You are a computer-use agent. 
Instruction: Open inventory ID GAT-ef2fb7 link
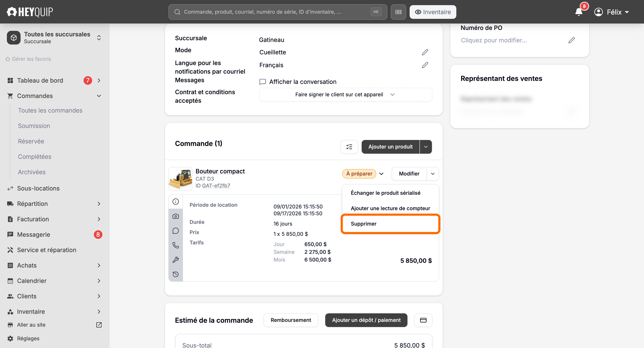click(216, 186)
